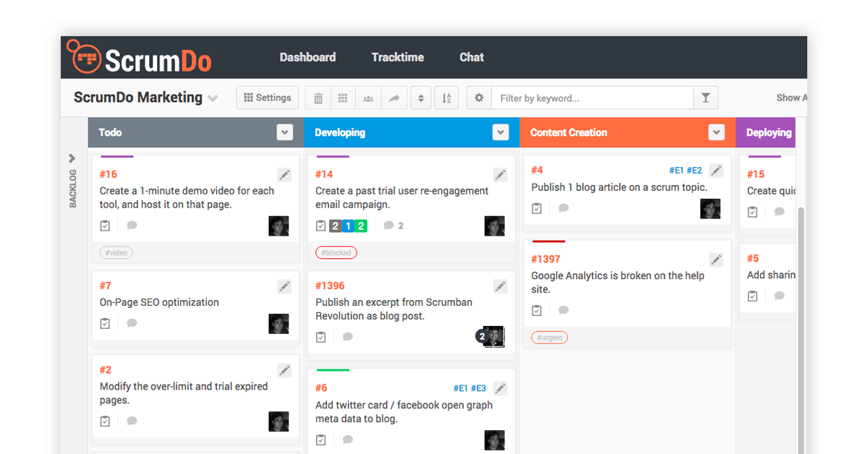Open the #E3 epic link on card #6
The width and height of the screenshot is (868, 454).
[478, 389]
